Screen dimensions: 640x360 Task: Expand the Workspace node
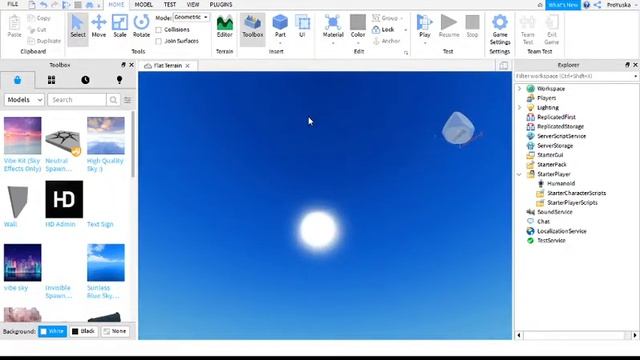[520, 89]
